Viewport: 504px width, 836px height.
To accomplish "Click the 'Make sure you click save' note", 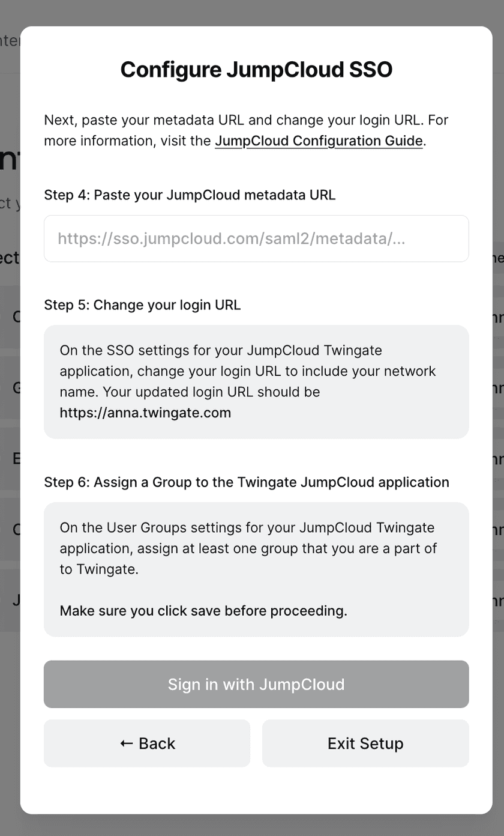I will tap(203, 611).
